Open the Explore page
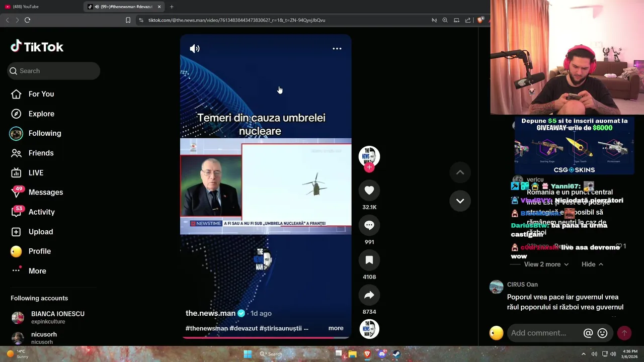 pyautogui.click(x=32, y=114)
